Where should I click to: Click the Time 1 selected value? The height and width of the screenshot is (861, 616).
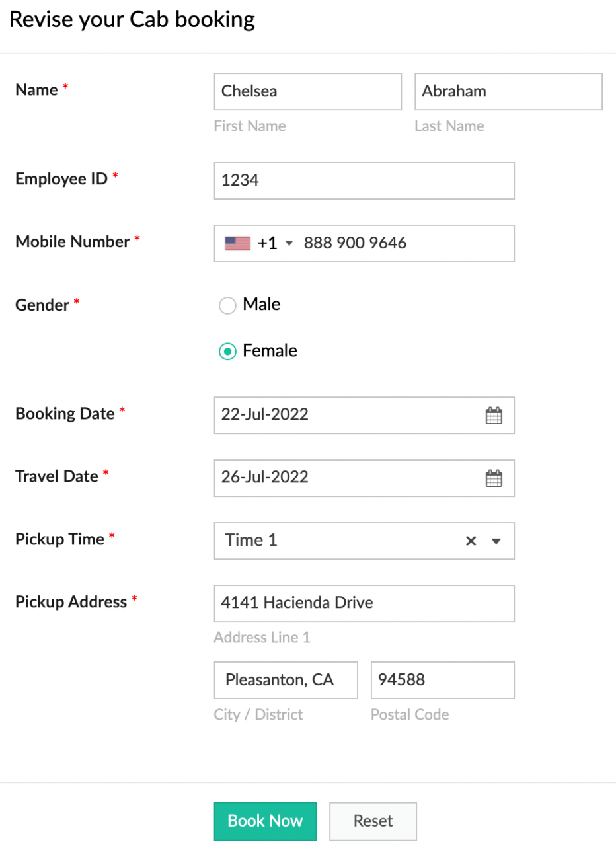point(251,541)
